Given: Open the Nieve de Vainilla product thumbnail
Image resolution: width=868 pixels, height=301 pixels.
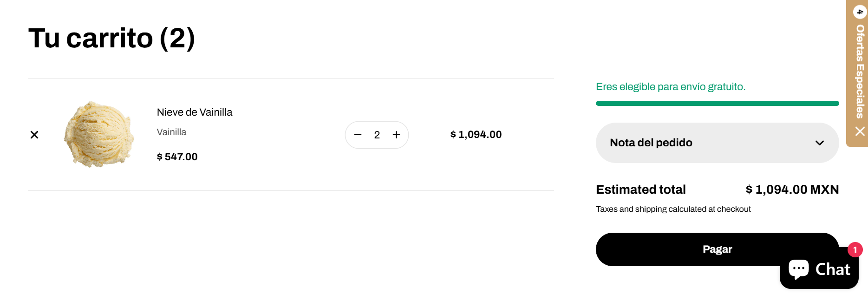Looking at the screenshot, I should pyautogui.click(x=99, y=135).
